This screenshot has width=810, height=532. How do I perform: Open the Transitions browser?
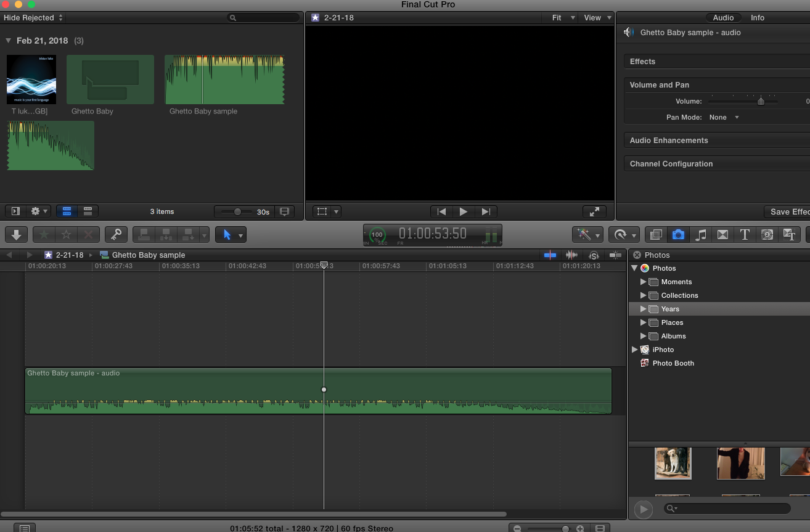pos(722,234)
